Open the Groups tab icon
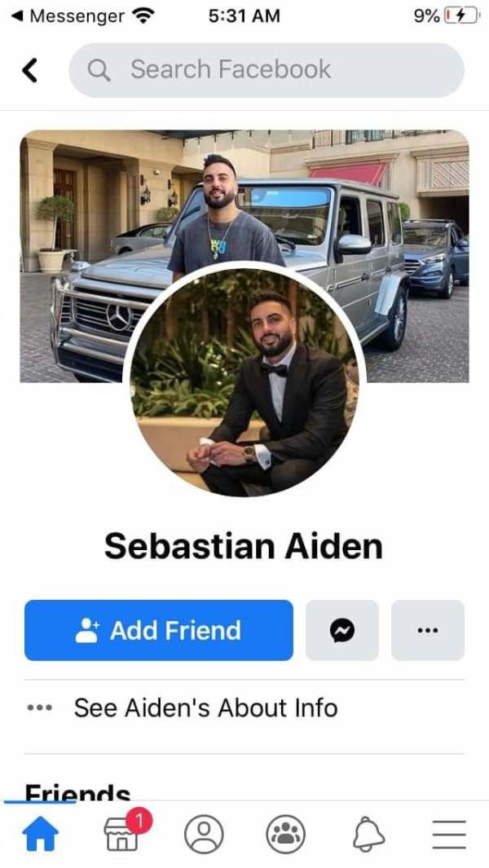Image resolution: width=489 pixels, height=868 pixels. click(x=286, y=834)
